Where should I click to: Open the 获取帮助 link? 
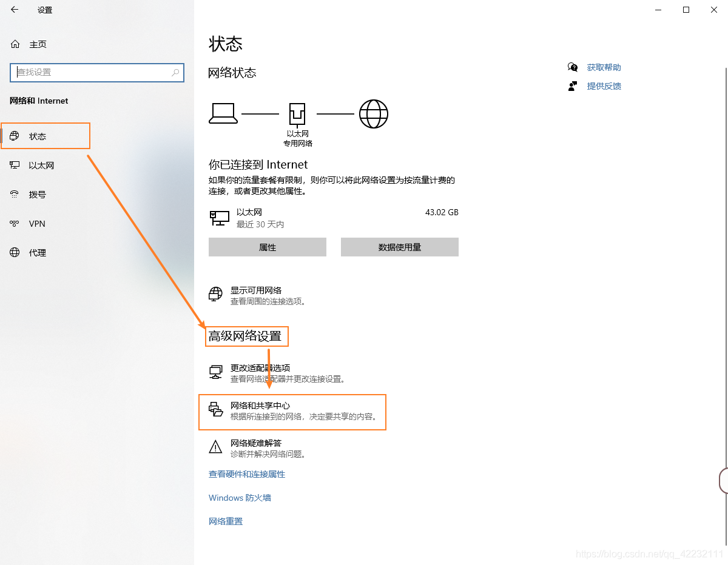(604, 67)
